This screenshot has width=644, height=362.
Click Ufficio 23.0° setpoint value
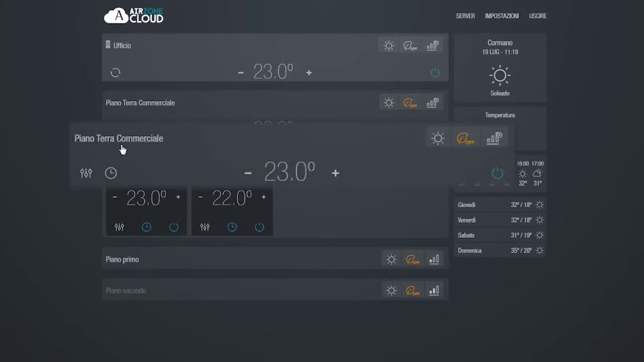click(x=273, y=72)
